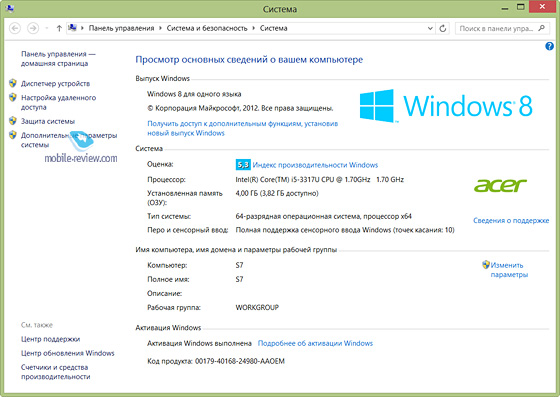This screenshot has height=397, width=560.
Task: Open link to get additional Windows features
Action: (242, 128)
